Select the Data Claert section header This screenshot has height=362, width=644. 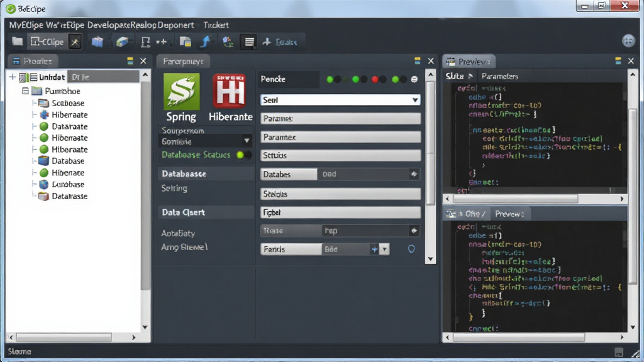click(x=206, y=212)
